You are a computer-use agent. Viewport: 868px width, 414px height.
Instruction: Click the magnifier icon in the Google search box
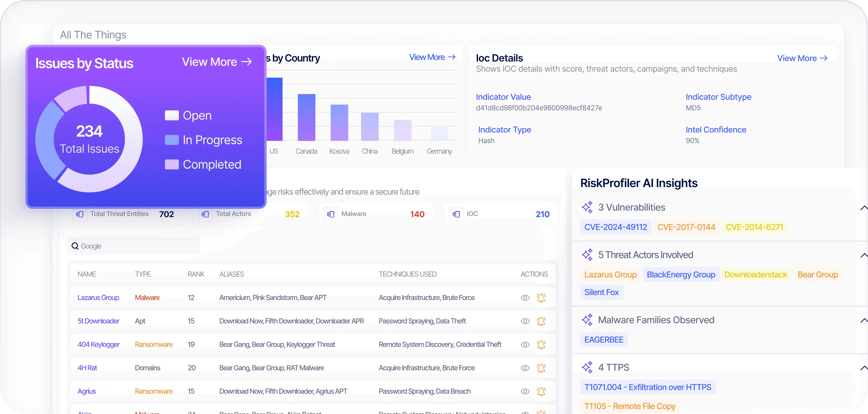[75, 246]
